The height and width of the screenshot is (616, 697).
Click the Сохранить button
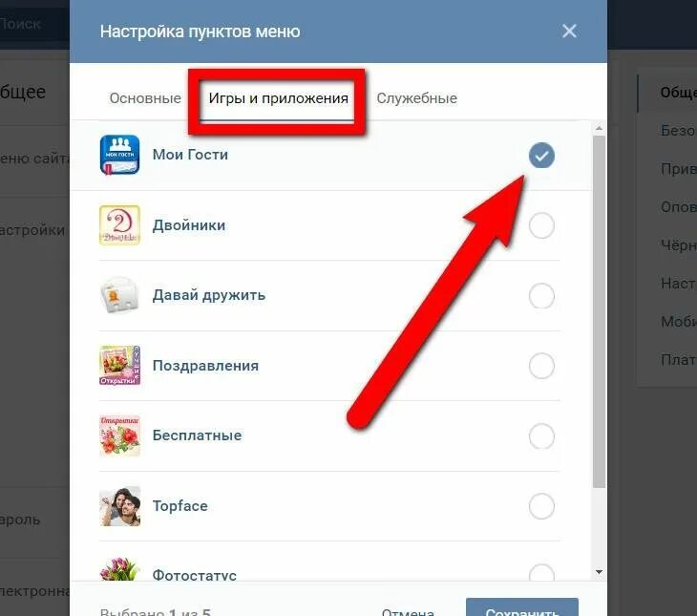522,607
